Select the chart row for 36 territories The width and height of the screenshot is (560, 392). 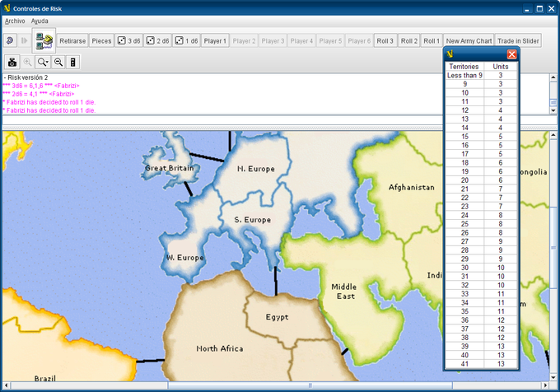pos(481,320)
